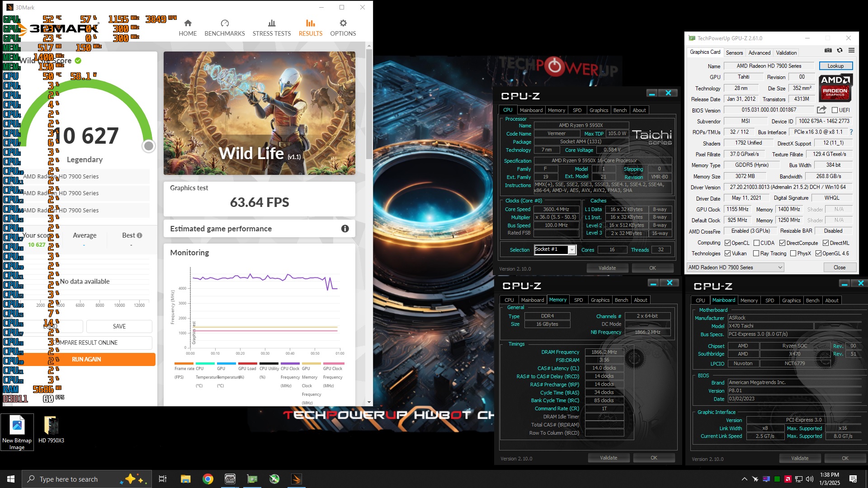Switch to the Advanced tab in GPU-Z
Screen dimensions: 868x488
pos(759,52)
